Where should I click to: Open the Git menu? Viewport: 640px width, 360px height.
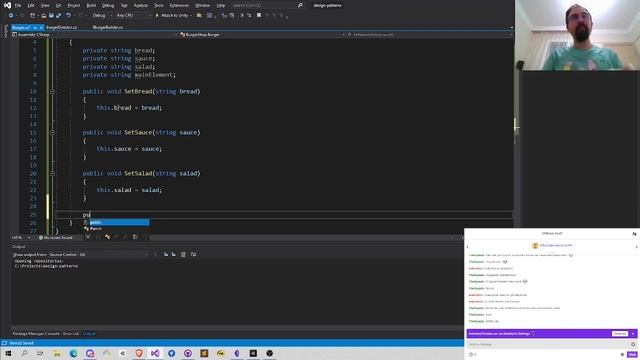point(58,5)
